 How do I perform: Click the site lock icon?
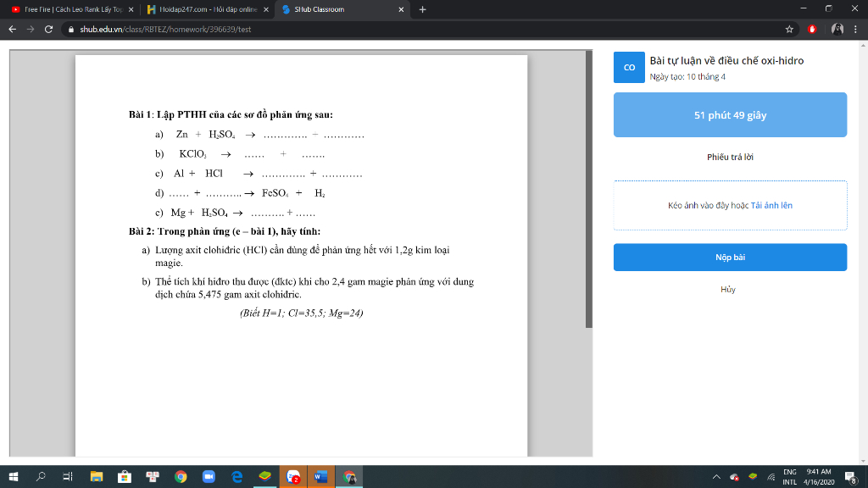(71, 30)
